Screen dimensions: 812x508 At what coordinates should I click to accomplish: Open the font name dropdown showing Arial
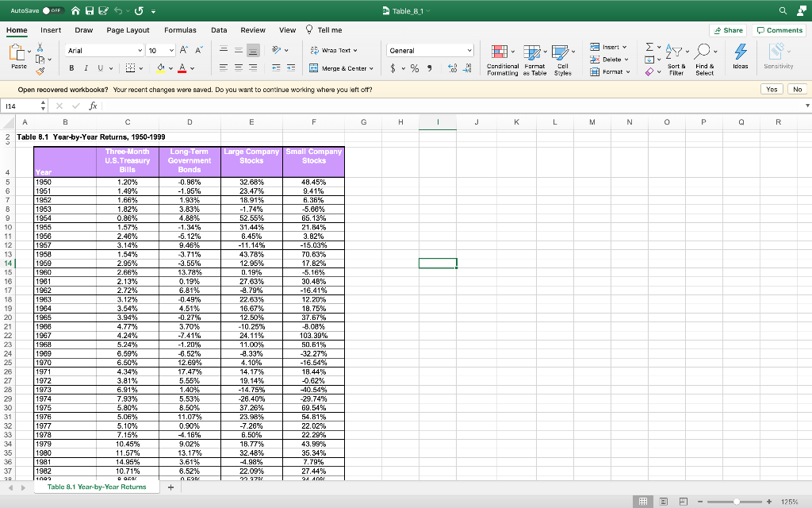[x=140, y=50]
